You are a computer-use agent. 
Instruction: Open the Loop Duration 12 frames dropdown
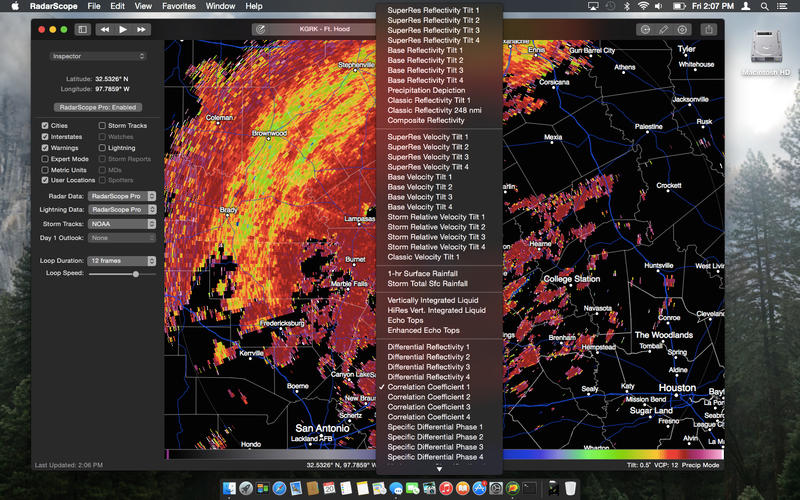point(122,261)
